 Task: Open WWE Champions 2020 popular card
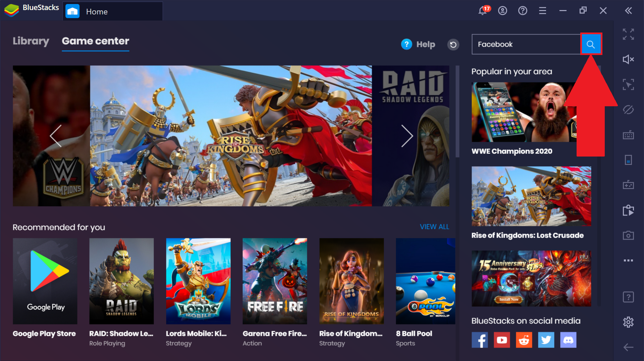coord(524,112)
